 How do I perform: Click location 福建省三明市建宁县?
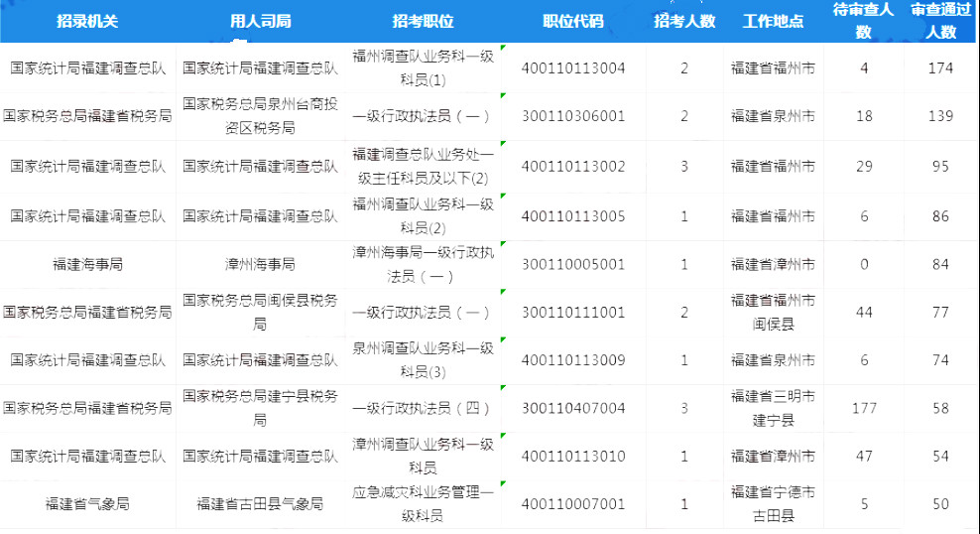(773, 408)
